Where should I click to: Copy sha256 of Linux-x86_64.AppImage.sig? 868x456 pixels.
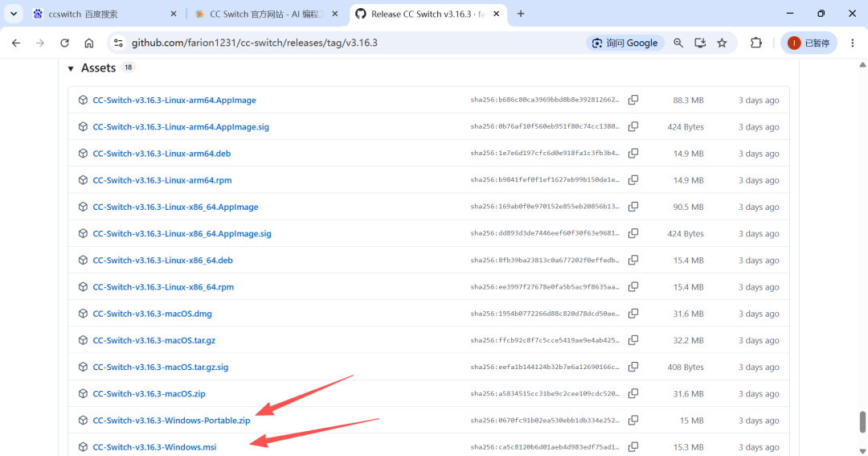click(x=633, y=232)
